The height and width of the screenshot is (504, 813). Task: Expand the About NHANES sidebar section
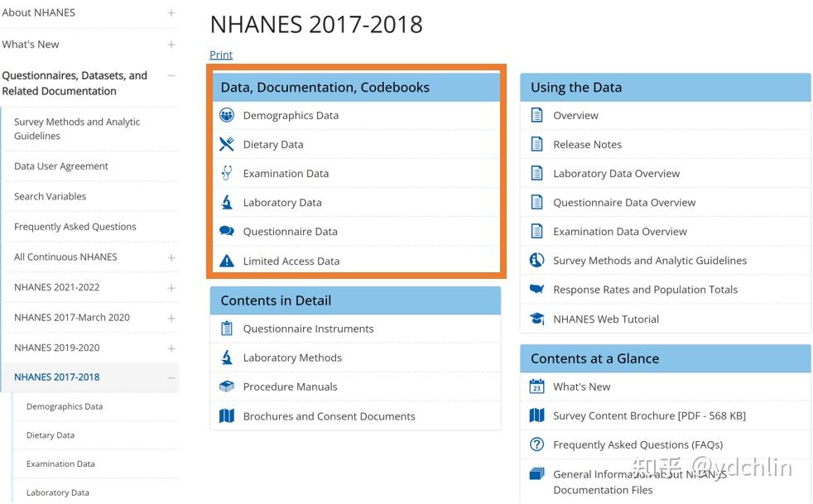171,13
